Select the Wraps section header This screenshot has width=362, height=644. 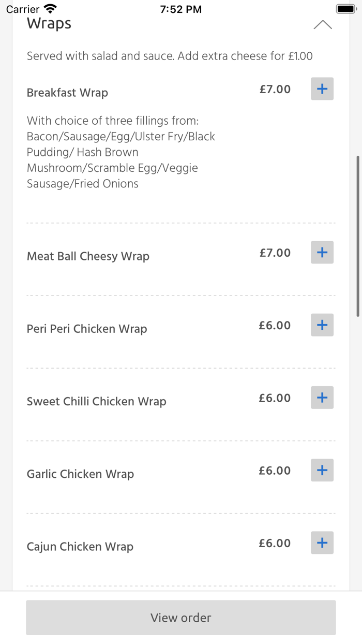[x=49, y=23]
